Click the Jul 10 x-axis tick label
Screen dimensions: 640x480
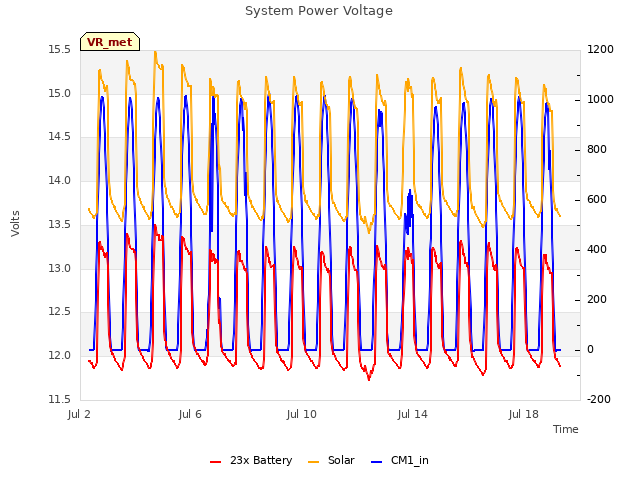[x=301, y=415]
